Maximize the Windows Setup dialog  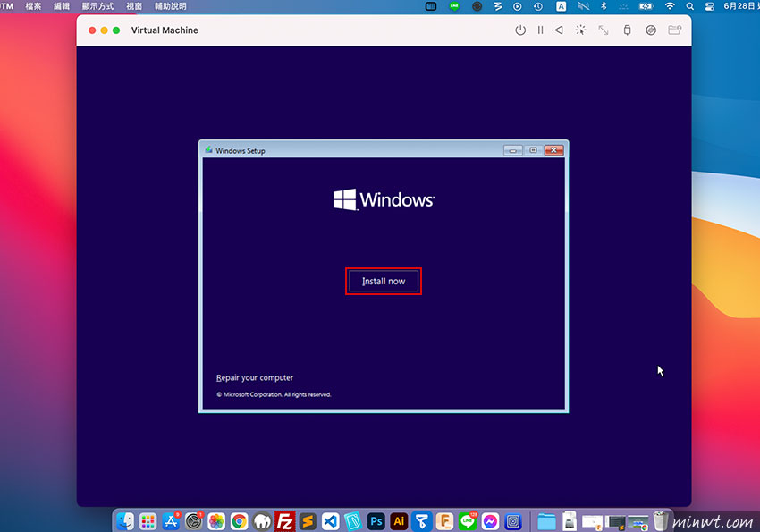533,150
